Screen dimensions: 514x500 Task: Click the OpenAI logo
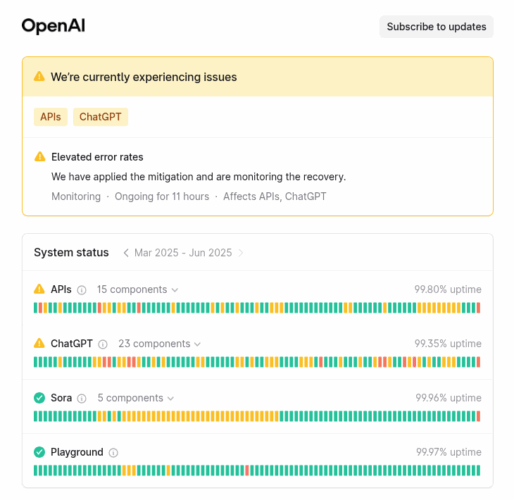coord(53,26)
